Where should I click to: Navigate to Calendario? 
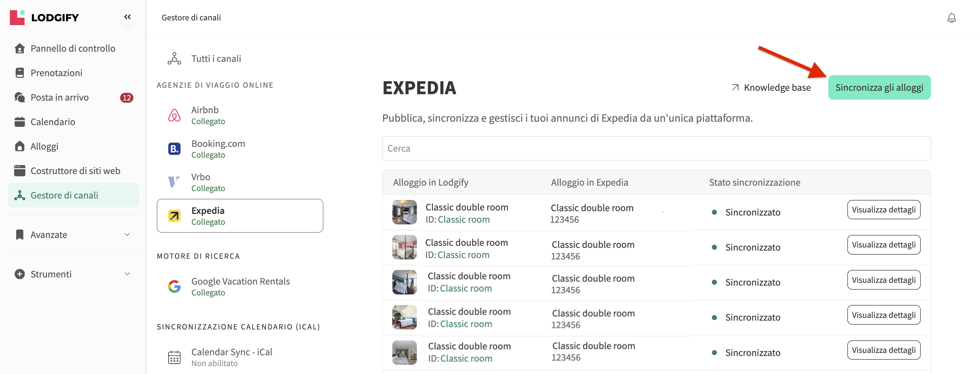53,122
